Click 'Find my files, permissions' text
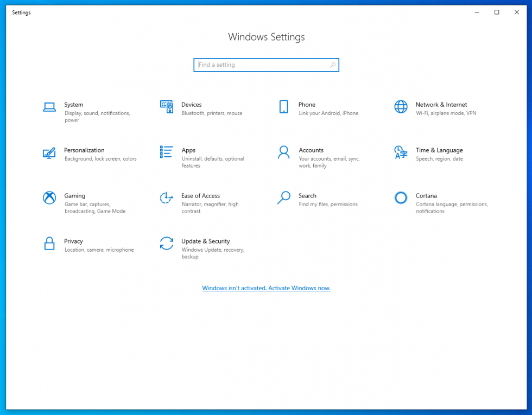 click(328, 204)
